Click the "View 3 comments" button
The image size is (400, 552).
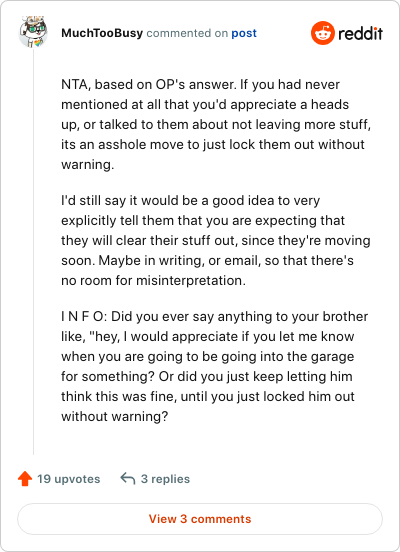tap(200, 519)
